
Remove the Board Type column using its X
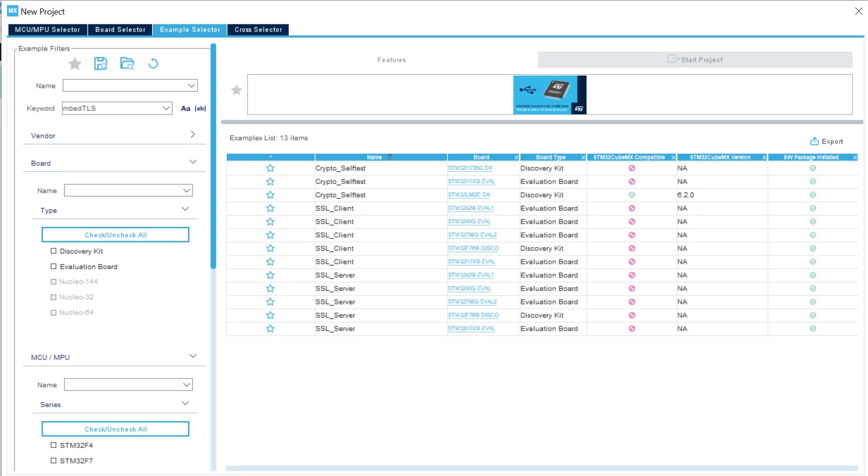click(x=584, y=158)
